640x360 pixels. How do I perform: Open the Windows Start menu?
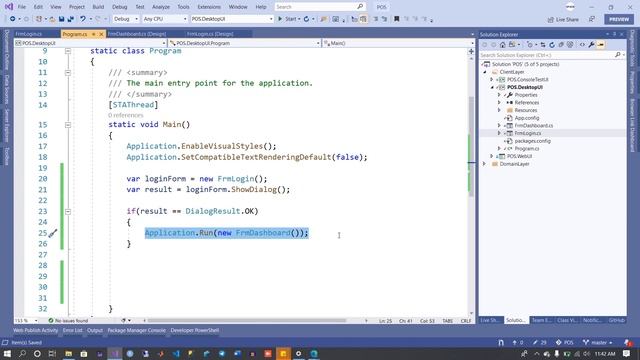point(7,353)
